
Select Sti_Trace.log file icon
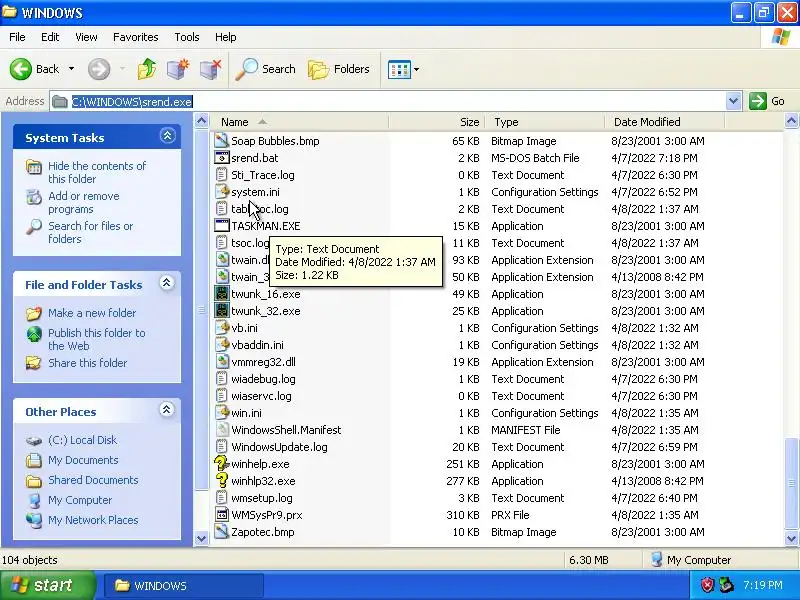(221, 175)
